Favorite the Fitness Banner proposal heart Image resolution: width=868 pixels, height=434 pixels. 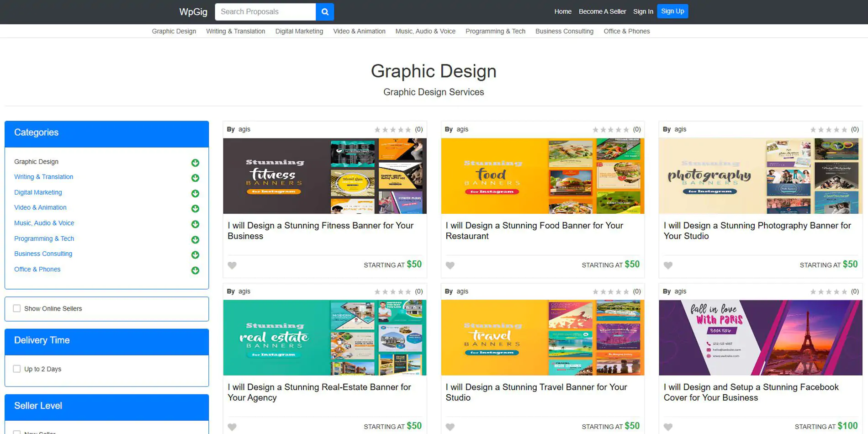[x=232, y=265]
